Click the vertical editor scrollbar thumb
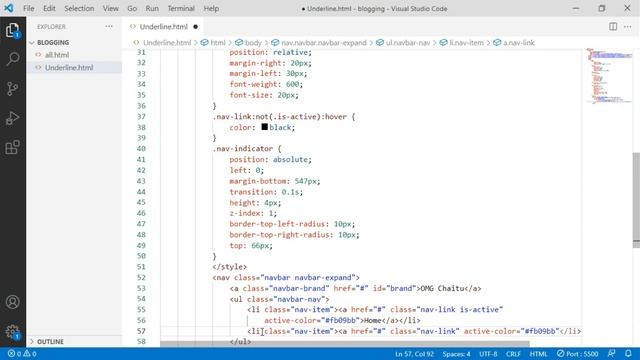The height and width of the screenshot is (360, 640). tap(636, 200)
